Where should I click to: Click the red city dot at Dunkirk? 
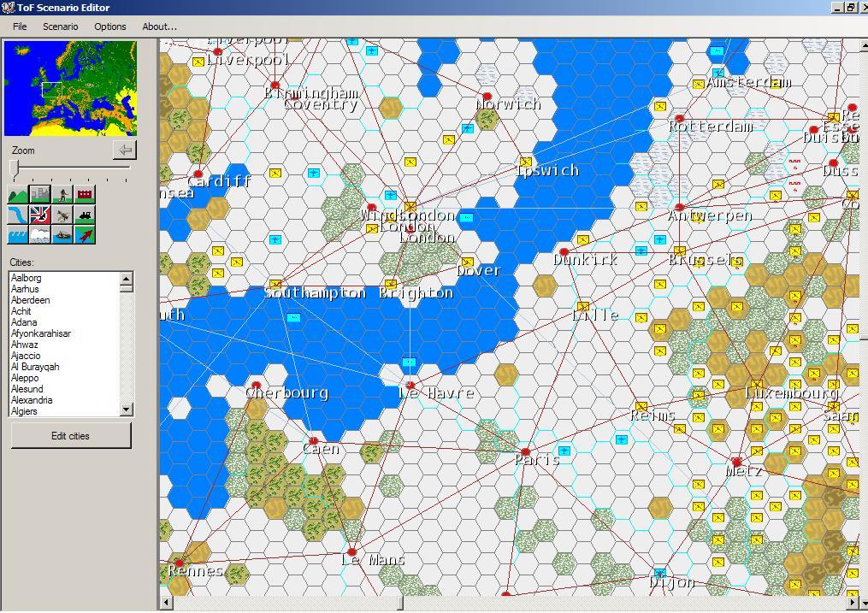(564, 251)
